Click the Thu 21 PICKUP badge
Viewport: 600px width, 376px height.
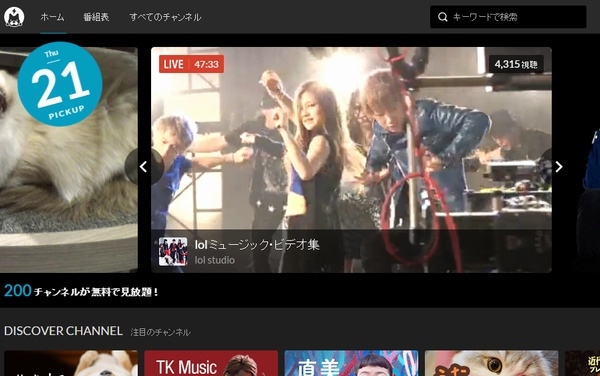click(x=60, y=84)
